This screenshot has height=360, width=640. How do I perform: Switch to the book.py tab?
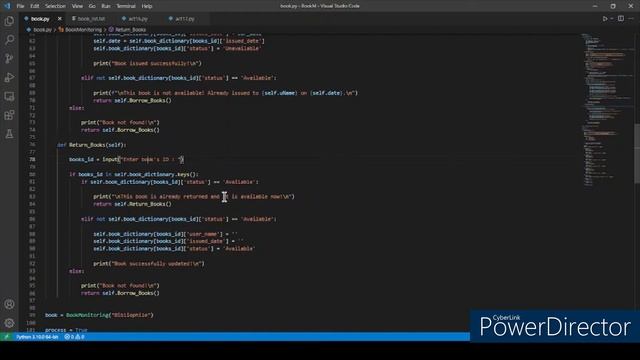point(40,19)
